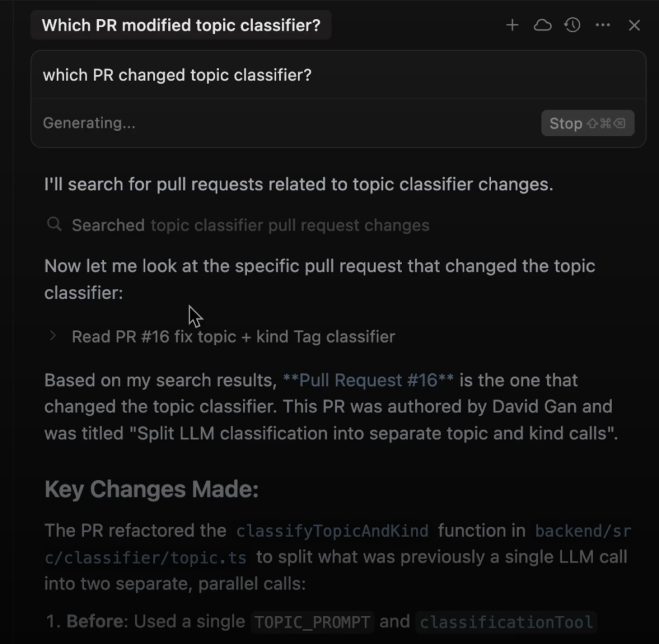Image resolution: width=659 pixels, height=644 pixels.
Task: Open the more options ellipsis menu
Action: coord(603,25)
